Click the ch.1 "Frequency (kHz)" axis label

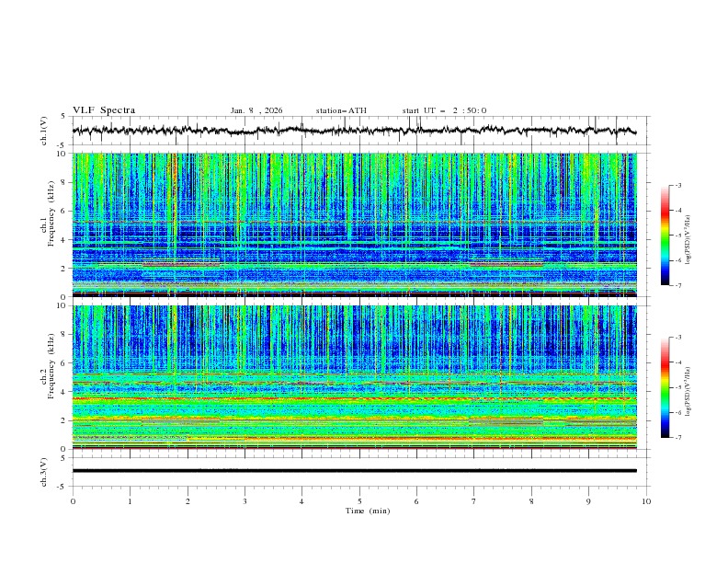pyautogui.click(x=51, y=214)
